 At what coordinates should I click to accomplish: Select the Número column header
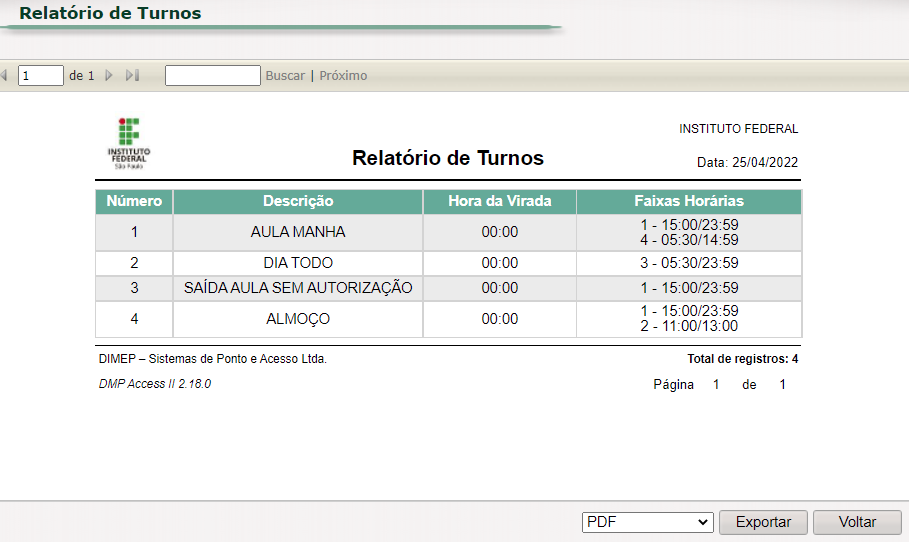134,201
